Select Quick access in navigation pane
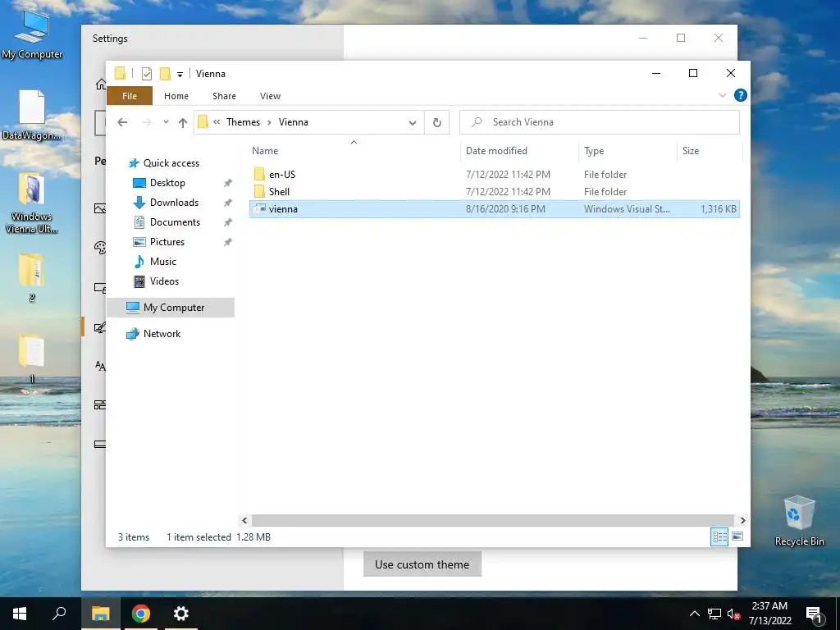The width and height of the screenshot is (840, 630). tap(171, 163)
